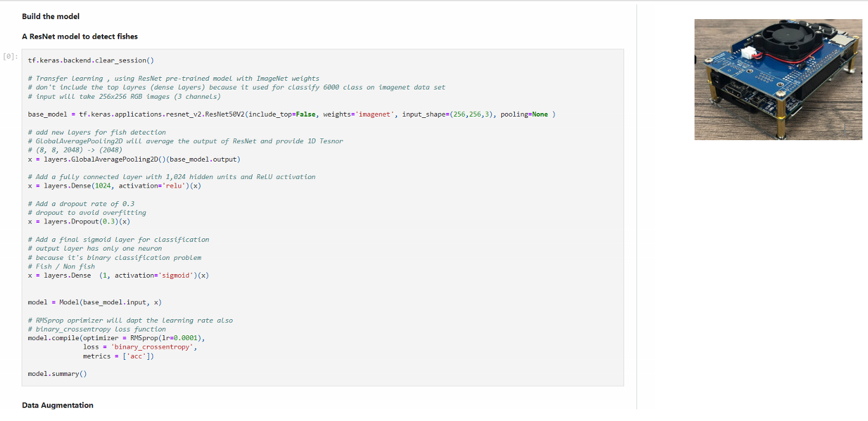Click the "# (8, 8, 2048) -> (2048)" comment

(x=75, y=150)
